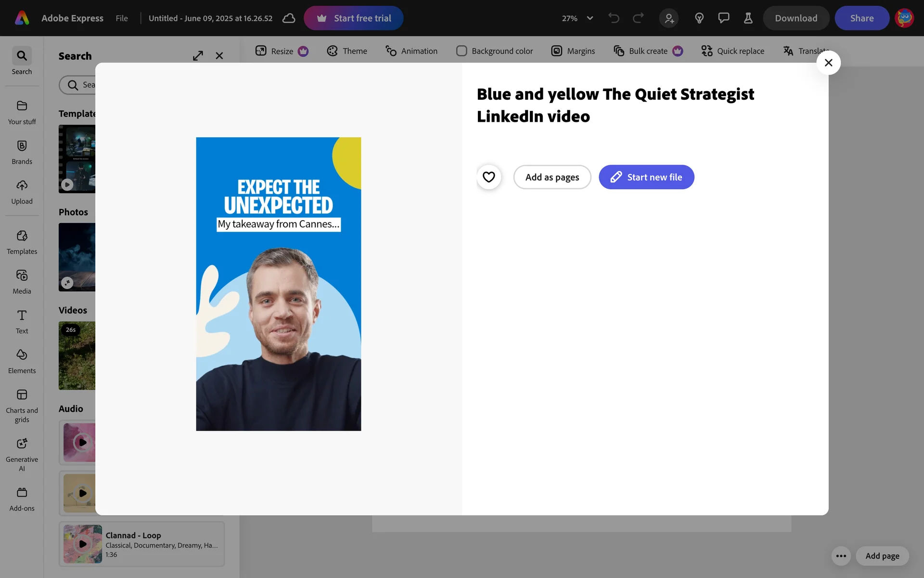Open the 27% zoom dropdown

[577, 18]
